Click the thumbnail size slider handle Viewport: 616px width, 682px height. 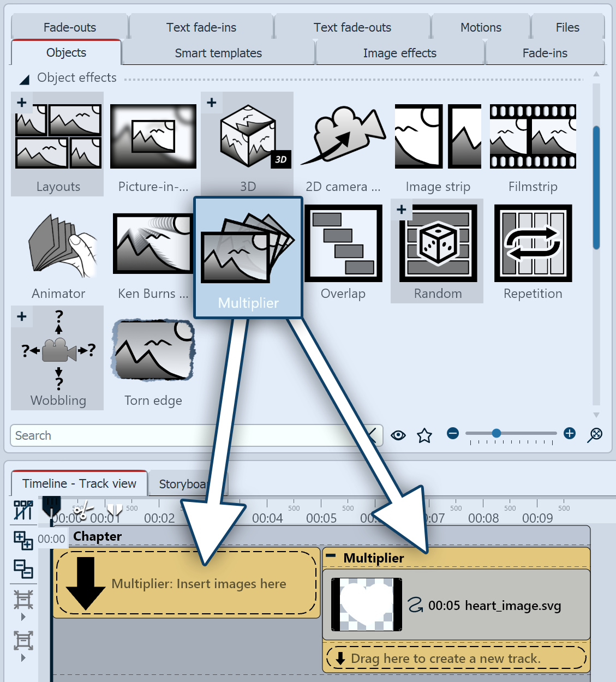point(496,433)
